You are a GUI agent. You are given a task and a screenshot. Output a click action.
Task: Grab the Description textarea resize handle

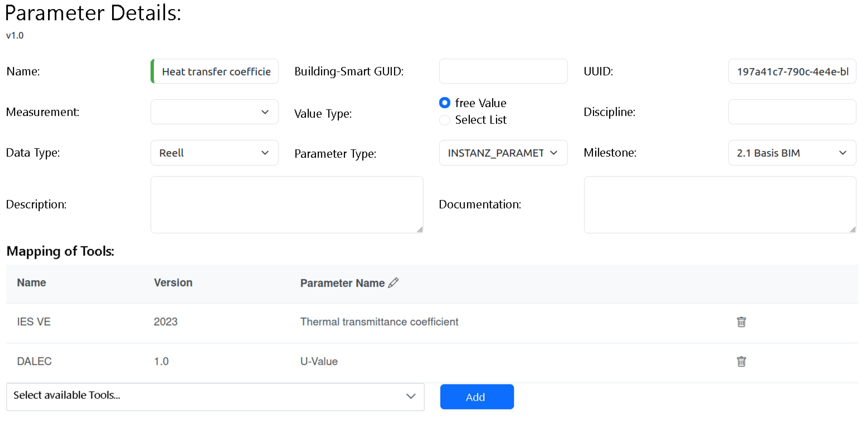click(420, 229)
